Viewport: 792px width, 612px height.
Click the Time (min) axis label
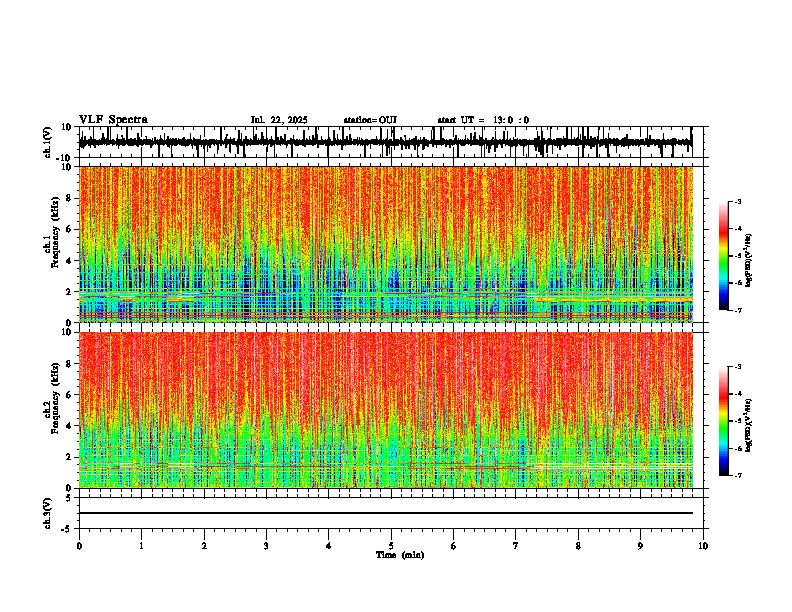point(400,555)
